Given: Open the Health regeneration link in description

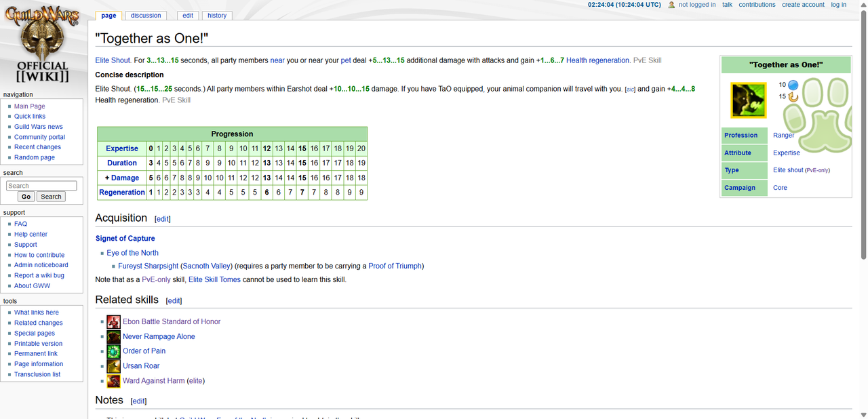Looking at the screenshot, I should (x=597, y=60).
